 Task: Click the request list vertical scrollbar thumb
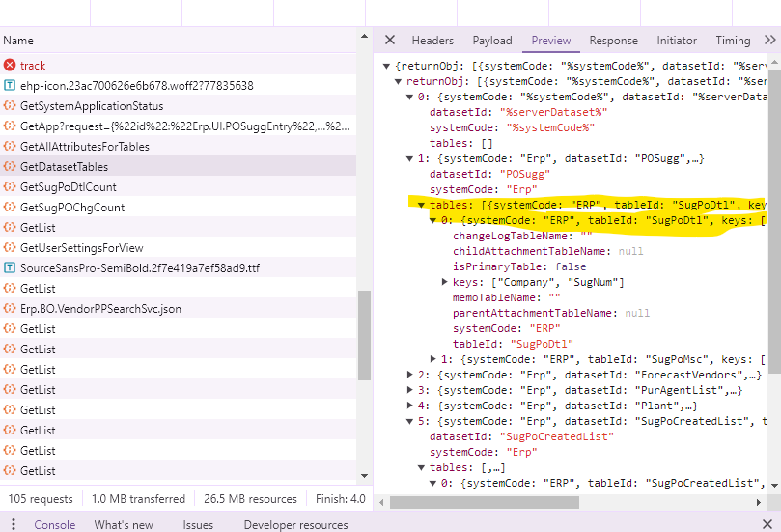364,335
